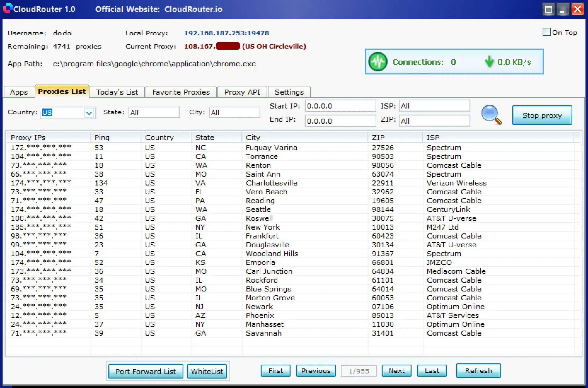Open the Proxy API tab
The width and height of the screenshot is (588, 388).
click(x=242, y=92)
